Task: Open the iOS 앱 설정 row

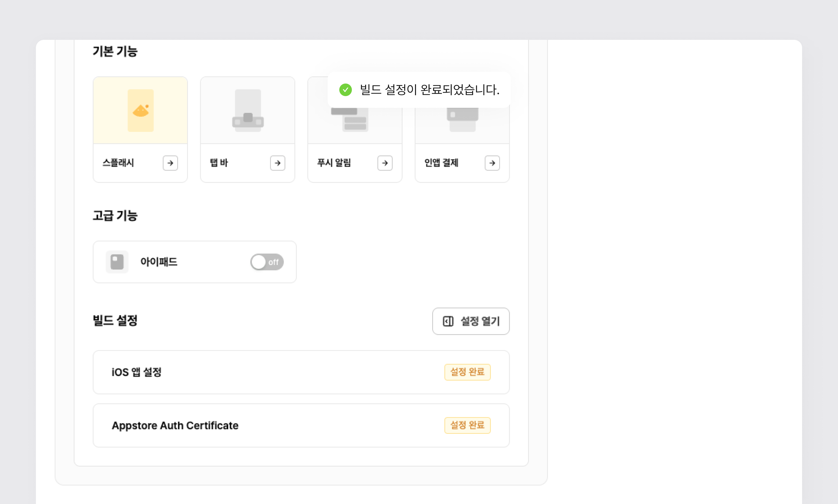Action: tap(137, 372)
